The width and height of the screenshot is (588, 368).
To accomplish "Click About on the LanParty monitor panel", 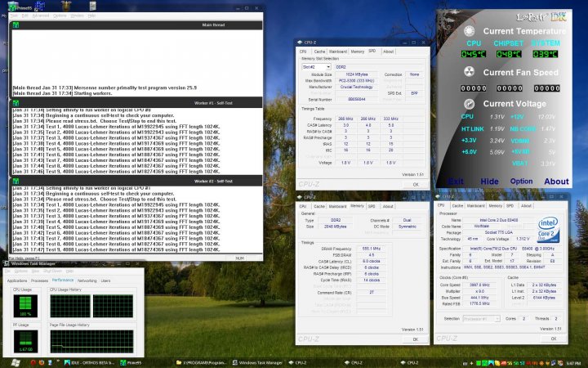I will coord(556,181).
